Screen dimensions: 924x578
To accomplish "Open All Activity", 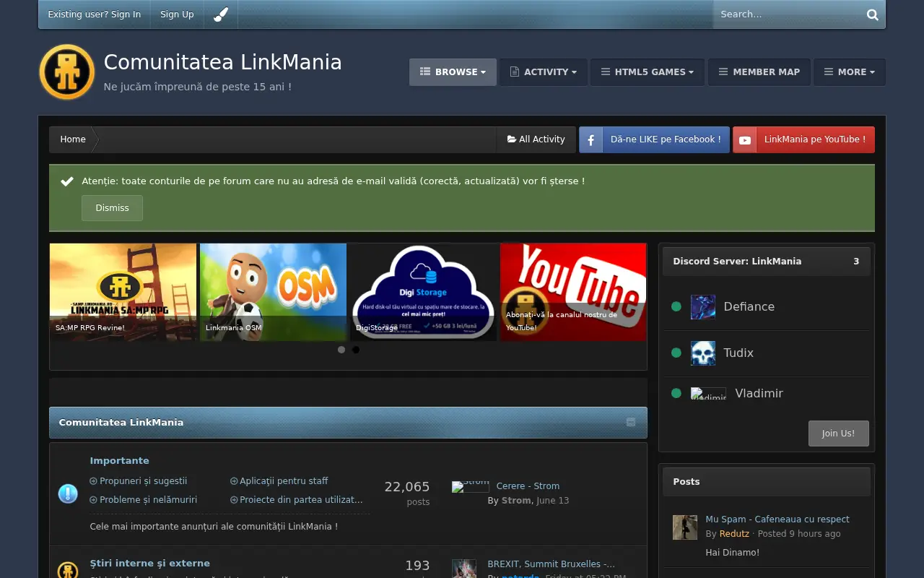I will click(x=536, y=139).
